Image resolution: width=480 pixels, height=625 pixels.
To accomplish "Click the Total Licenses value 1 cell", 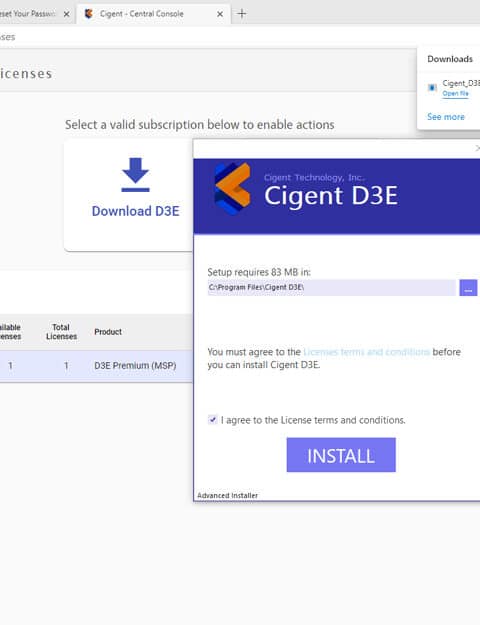I will [66, 366].
